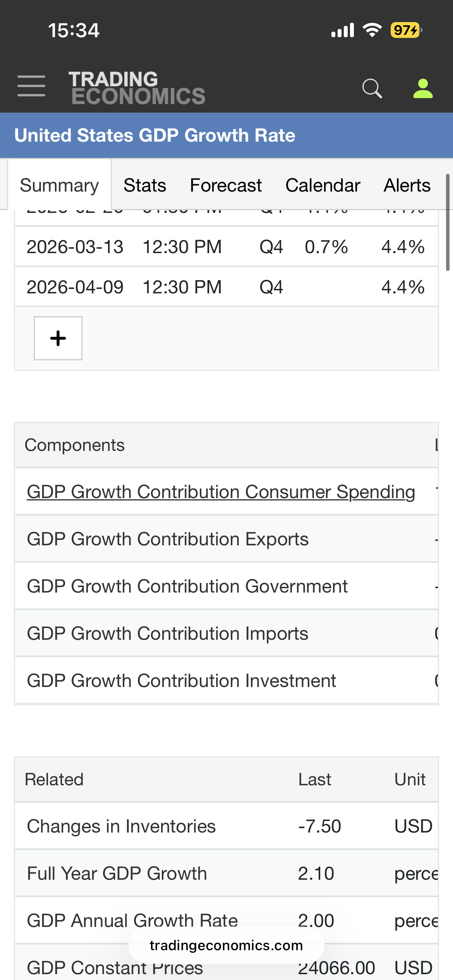This screenshot has width=453, height=980.
Task: Switch to the Summary tab
Action: click(x=59, y=185)
